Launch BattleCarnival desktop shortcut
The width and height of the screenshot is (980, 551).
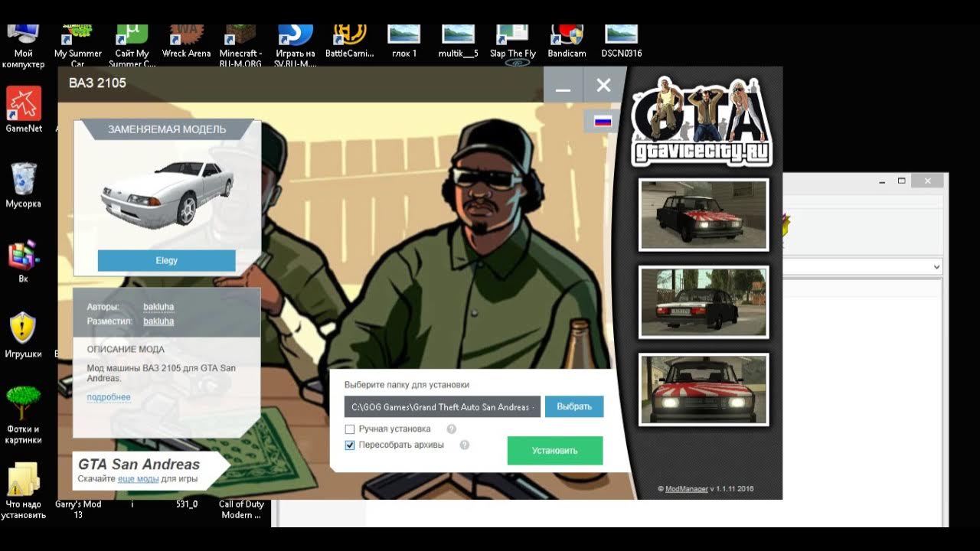point(349,42)
